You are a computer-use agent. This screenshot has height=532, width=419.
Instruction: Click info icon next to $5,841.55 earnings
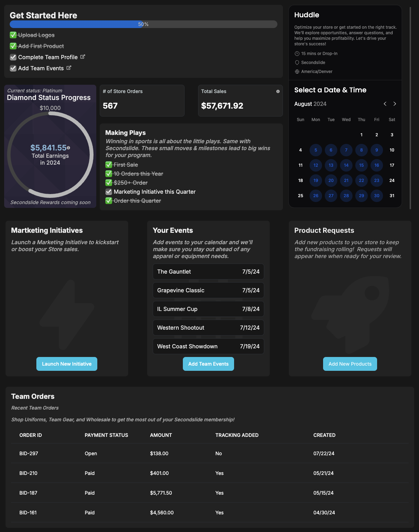coord(69,148)
